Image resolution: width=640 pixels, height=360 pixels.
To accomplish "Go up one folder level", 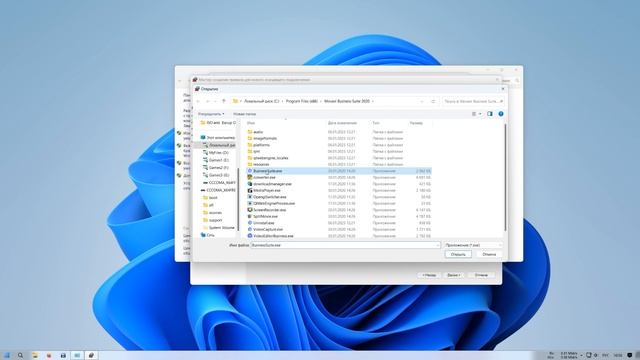I will tap(224, 101).
